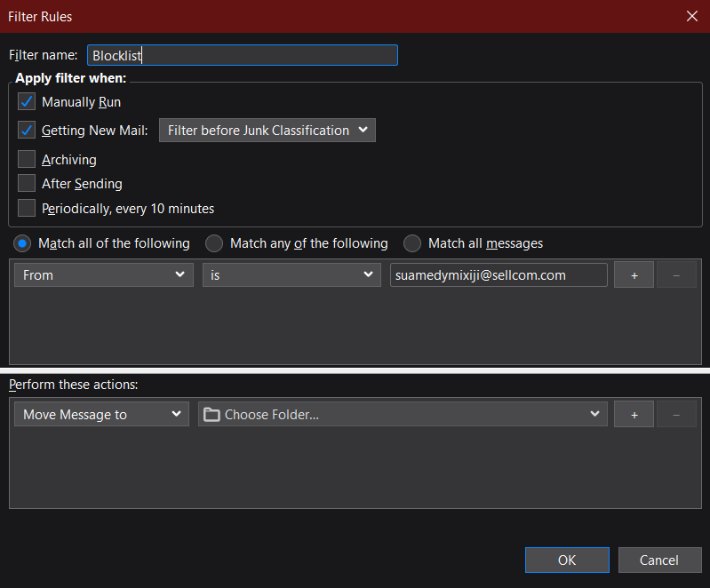Open the Move Message to action dropdown
The image size is (710, 588).
point(101,415)
